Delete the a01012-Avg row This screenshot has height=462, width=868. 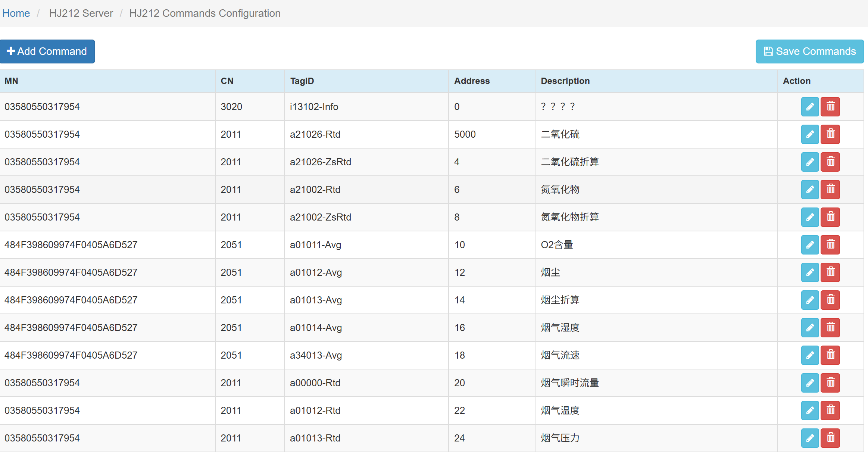pyautogui.click(x=830, y=272)
